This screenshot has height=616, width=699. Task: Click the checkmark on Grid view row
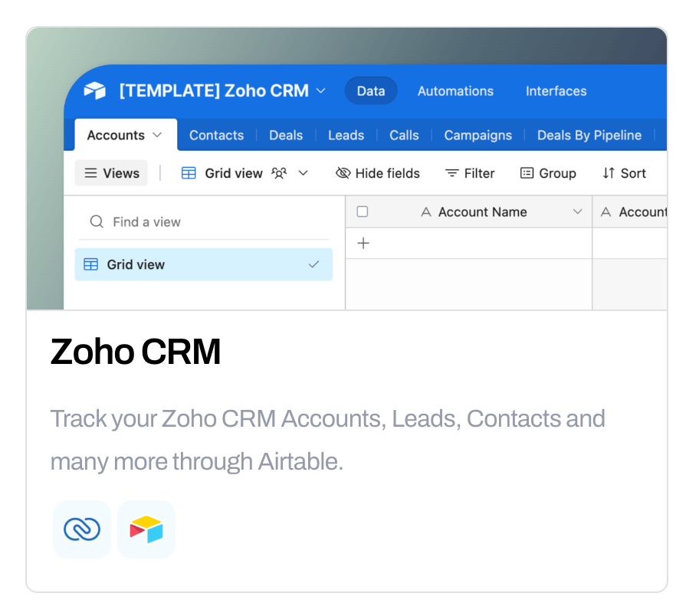pyautogui.click(x=313, y=264)
